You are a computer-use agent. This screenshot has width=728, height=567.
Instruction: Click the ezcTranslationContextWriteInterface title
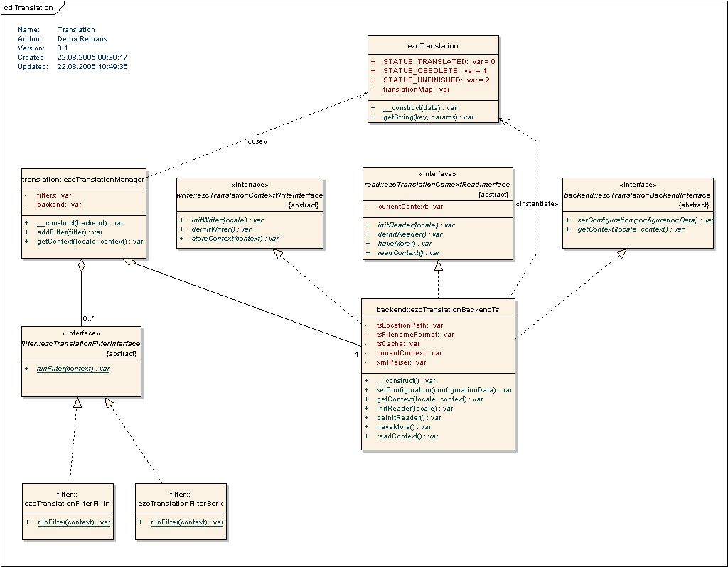click(x=250, y=195)
